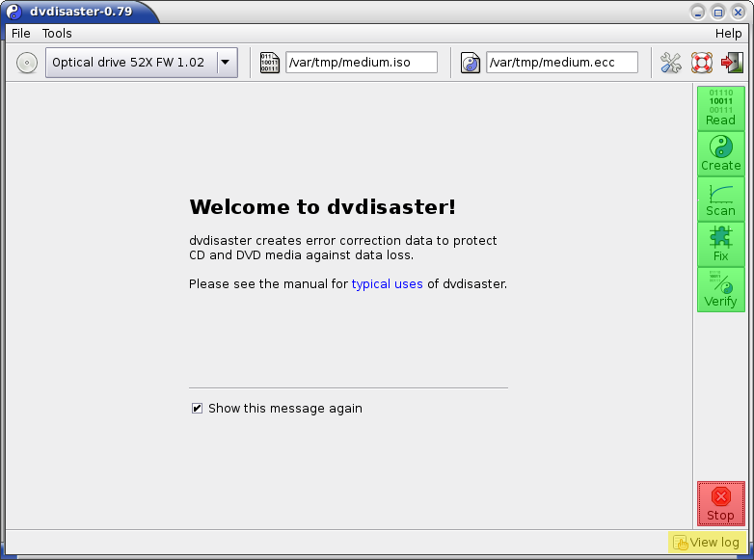Open the Help menu

point(728,33)
